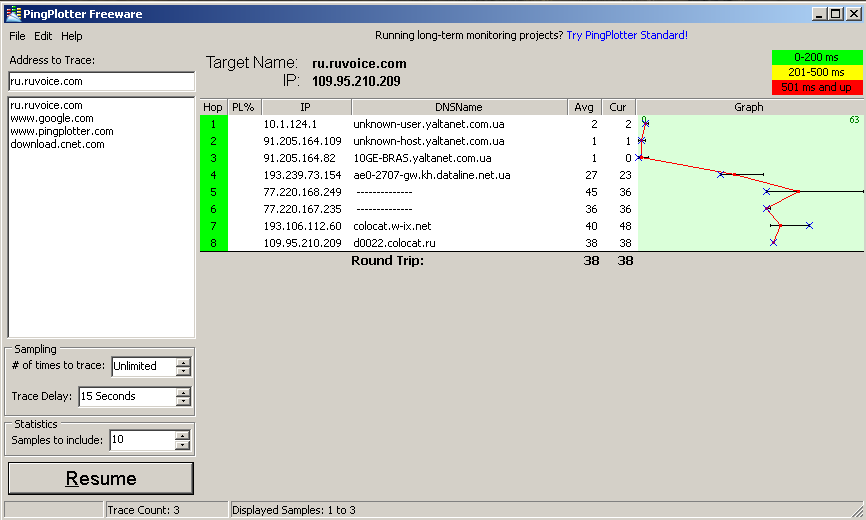Click the Address to Trace input field

pos(102,81)
